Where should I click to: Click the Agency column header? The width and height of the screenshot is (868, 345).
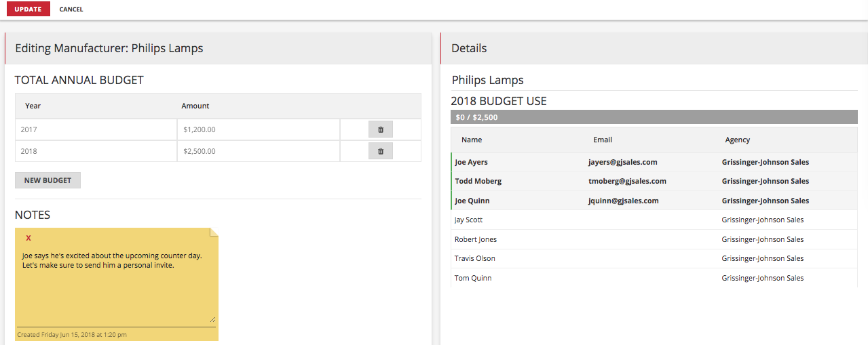pos(738,140)
